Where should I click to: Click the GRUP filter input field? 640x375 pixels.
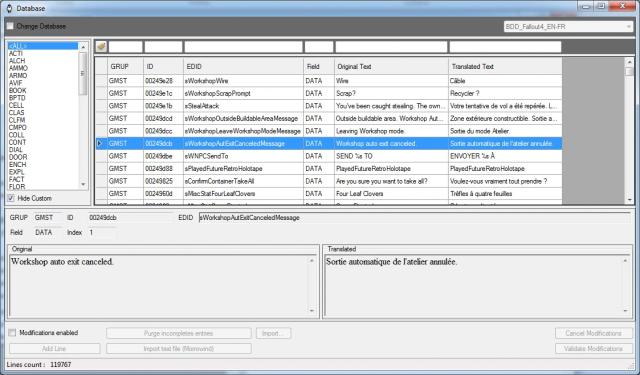click(x=125, y=47)
